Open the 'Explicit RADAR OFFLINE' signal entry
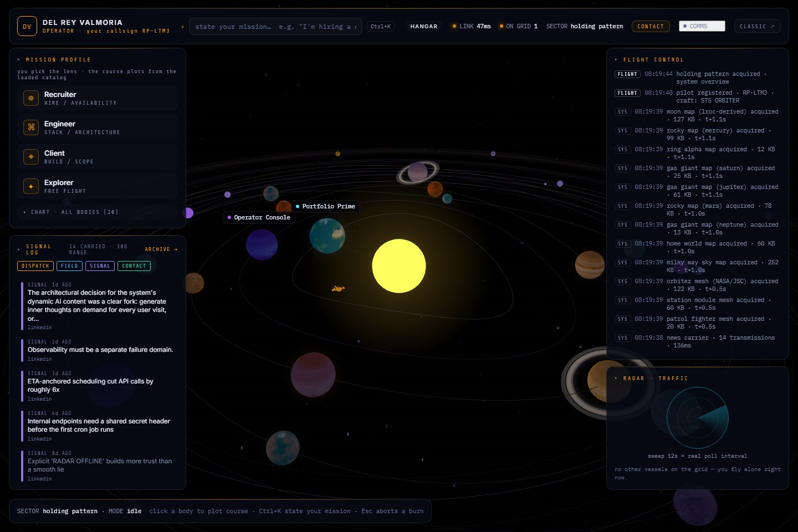Image resolution: width=798 pixels, height=532 pixels. coord(100,465)
